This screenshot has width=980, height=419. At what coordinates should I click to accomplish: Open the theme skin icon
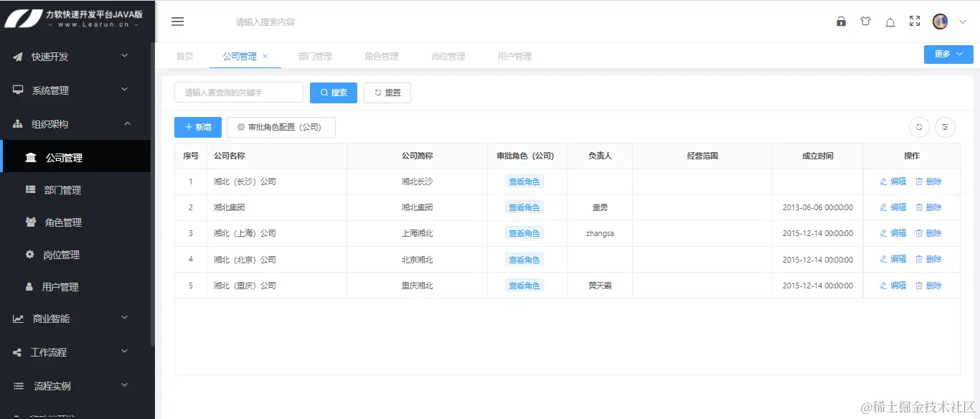[865, 22]
